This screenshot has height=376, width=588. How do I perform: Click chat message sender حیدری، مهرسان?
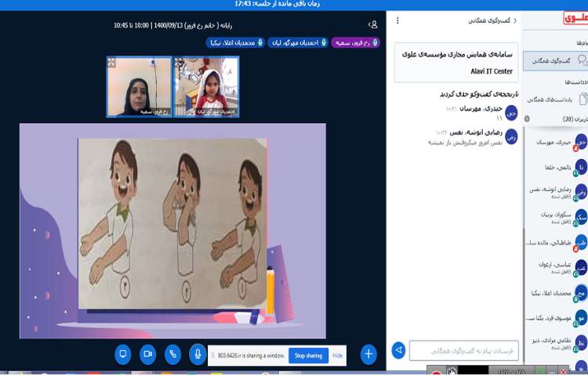(481, 109)
